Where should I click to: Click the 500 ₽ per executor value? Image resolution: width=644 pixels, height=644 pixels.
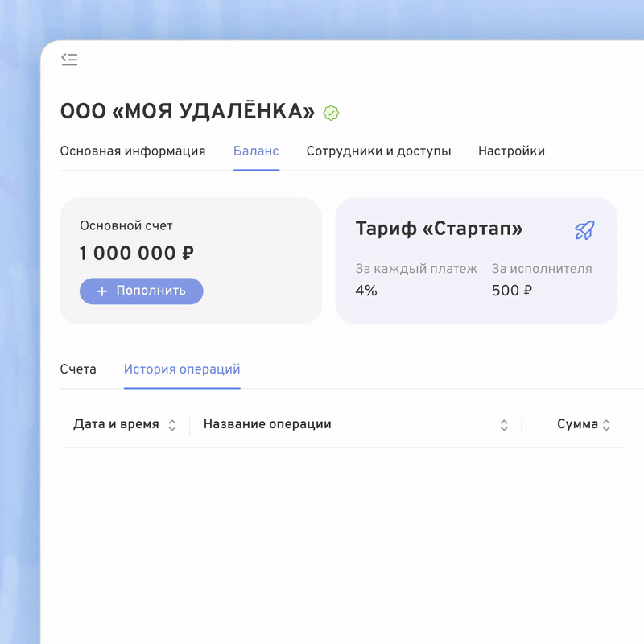[512, 291]
